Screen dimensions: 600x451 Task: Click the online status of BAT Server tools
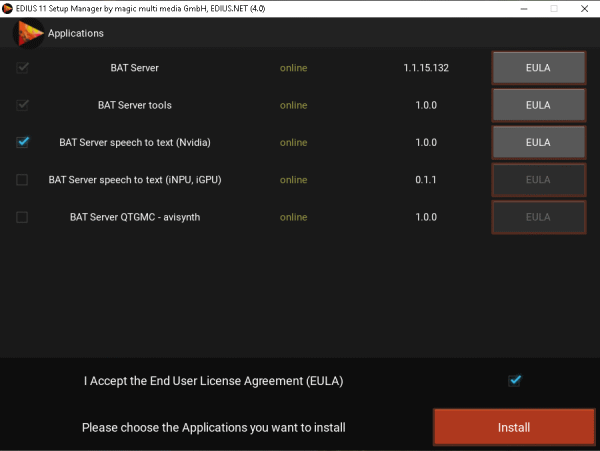click(293, 105)
